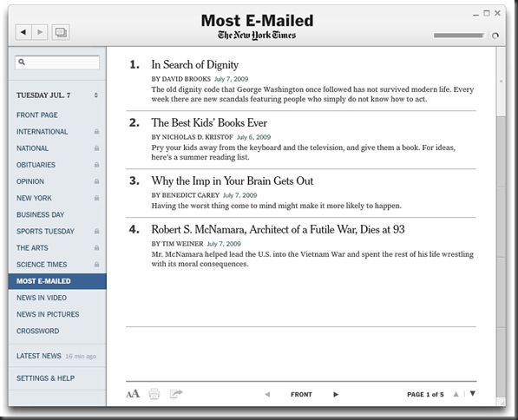518x420 pixels.
Task: Open the Science Times section
Action: [x=42, y=265]
